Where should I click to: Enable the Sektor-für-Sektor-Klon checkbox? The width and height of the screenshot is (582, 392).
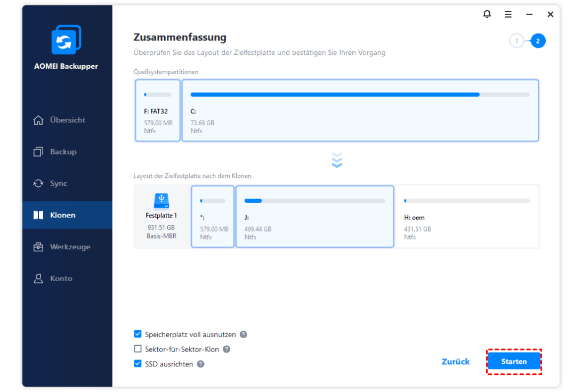(138, 349)
